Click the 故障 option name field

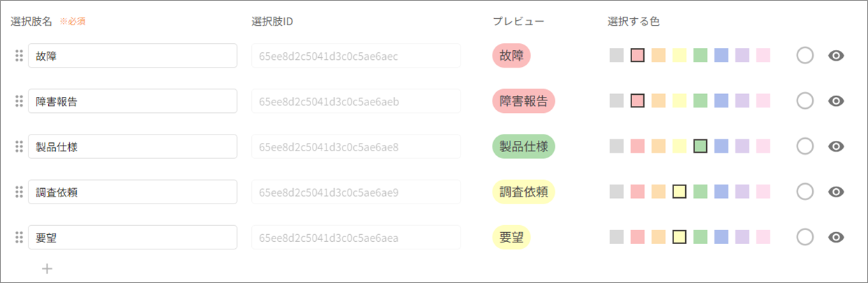133,56
